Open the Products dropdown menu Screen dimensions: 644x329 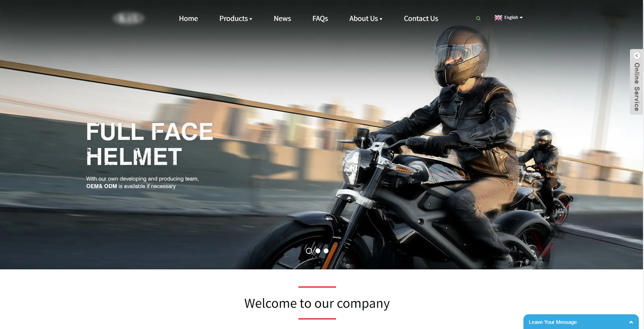pos(236,19)
